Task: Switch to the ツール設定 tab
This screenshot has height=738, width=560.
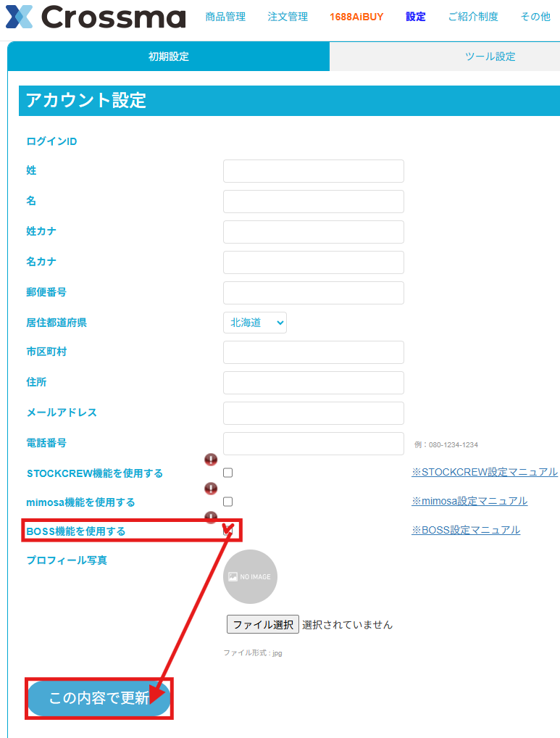Action: click(x=490, y=57)
